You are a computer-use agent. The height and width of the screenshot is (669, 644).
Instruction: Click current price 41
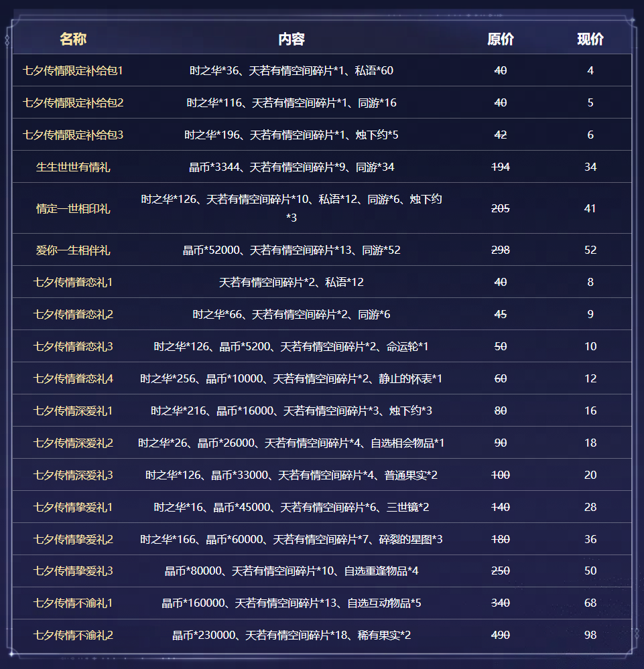pyautogui.click(x=590, y=208)
